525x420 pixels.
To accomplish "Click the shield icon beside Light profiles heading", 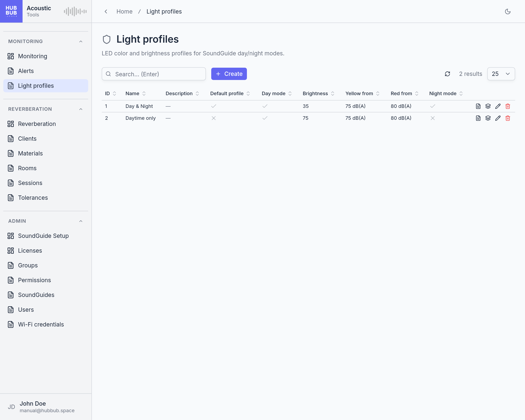I will (x=107, y=39).
